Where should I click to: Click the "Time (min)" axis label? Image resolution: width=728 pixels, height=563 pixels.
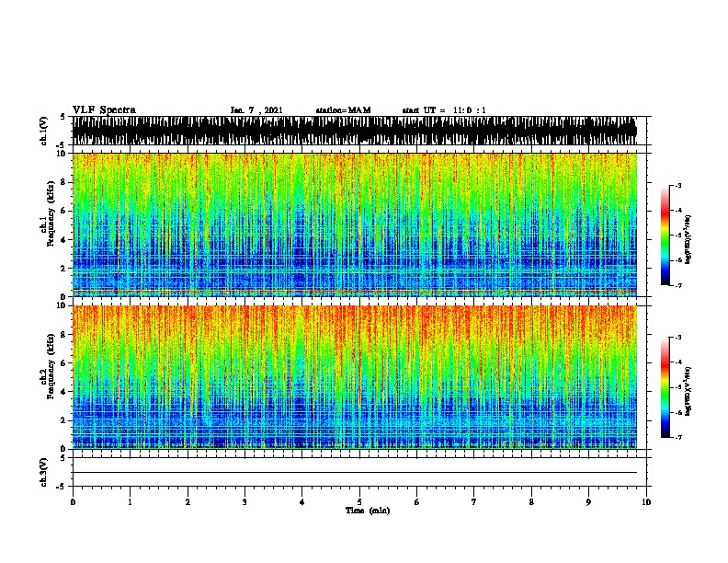tap(368, 511)
